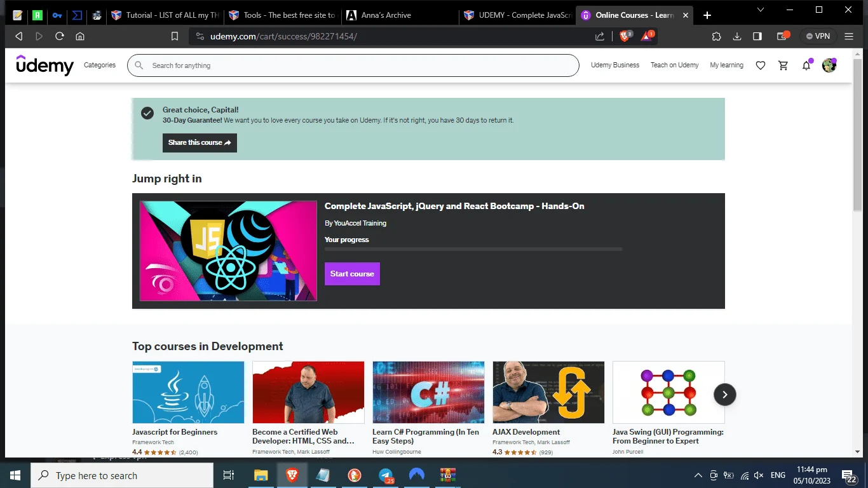Screen dimensions: 868x488
Task: Open the browser hamburger menu
Action: pos(849,36)
